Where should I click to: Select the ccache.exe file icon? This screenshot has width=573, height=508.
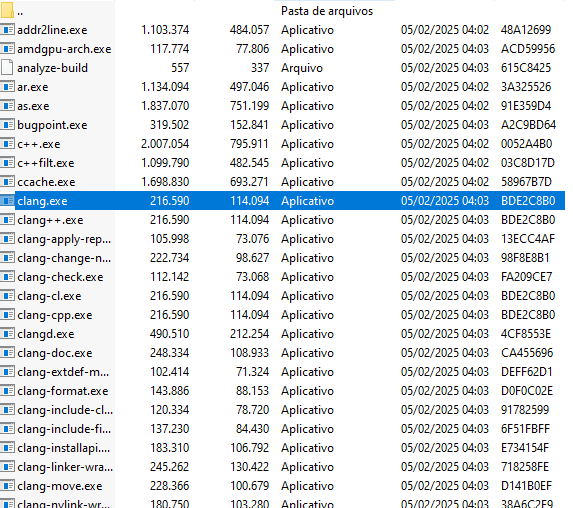[7, 182]
